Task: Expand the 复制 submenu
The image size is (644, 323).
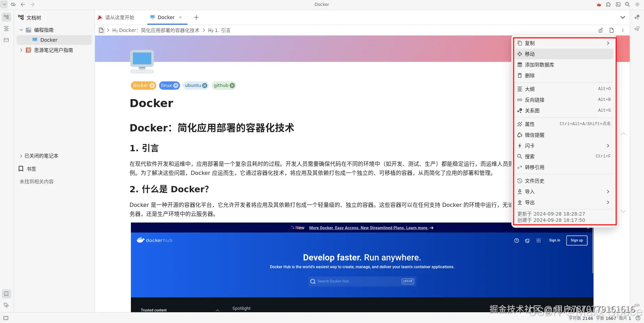Action: click(x=564, y=43)
